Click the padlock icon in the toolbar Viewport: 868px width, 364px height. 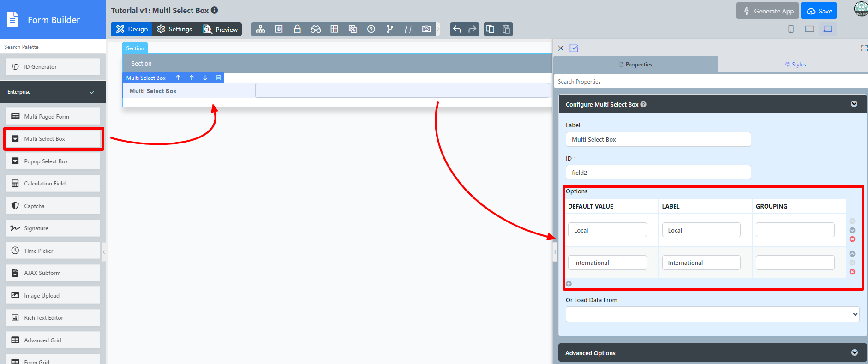pos(297,29)
